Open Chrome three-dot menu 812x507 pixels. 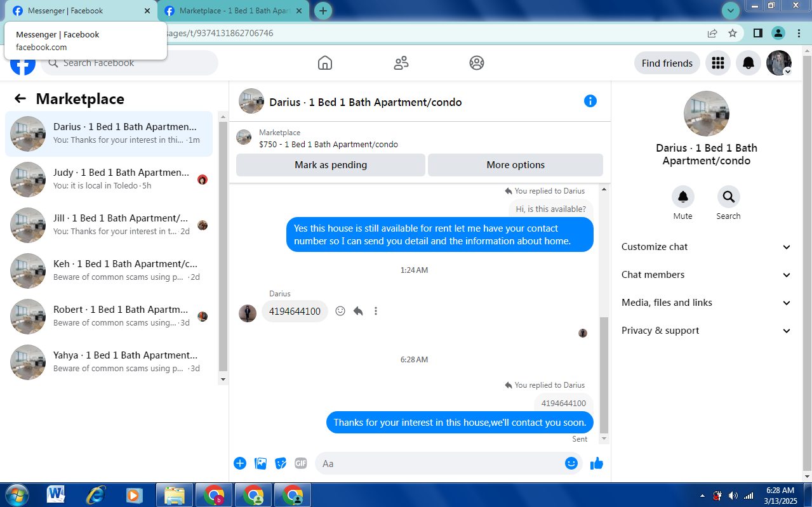[799, 33]
